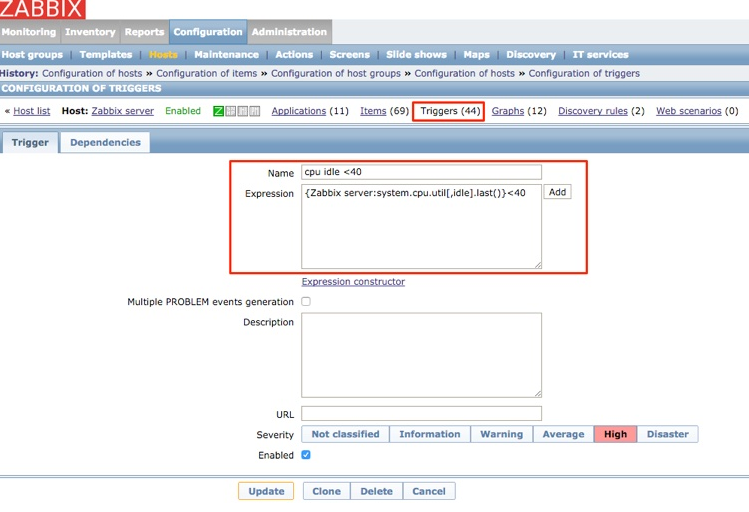This screenshot has width=749, height=512.
Task: Open history link Configuration of items
Action: pyautogui.click(x=206, y=74)
